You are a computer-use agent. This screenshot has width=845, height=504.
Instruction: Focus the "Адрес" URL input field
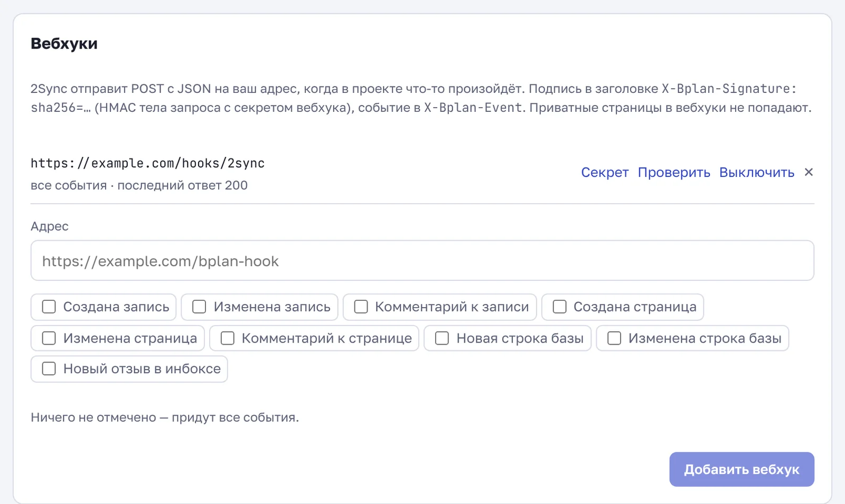[422, 261]
